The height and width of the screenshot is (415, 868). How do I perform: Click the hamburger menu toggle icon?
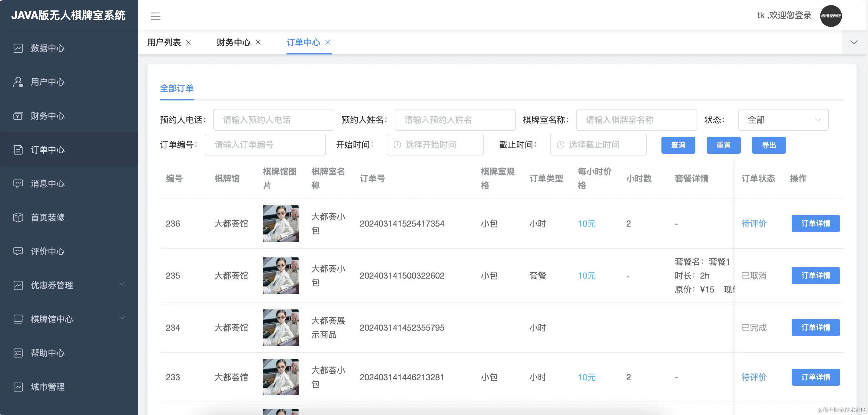(156, 16)
